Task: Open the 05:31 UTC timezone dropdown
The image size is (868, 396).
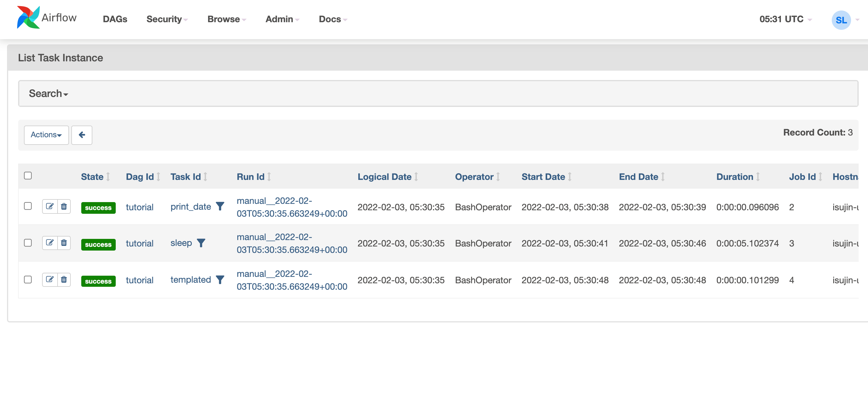Action: click(x=786, y=19)
